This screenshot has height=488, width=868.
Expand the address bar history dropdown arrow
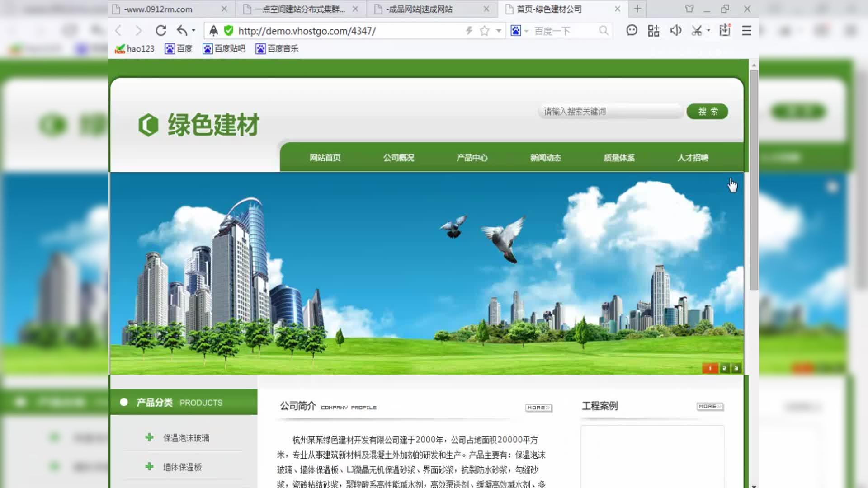click(x=499, y=31)
